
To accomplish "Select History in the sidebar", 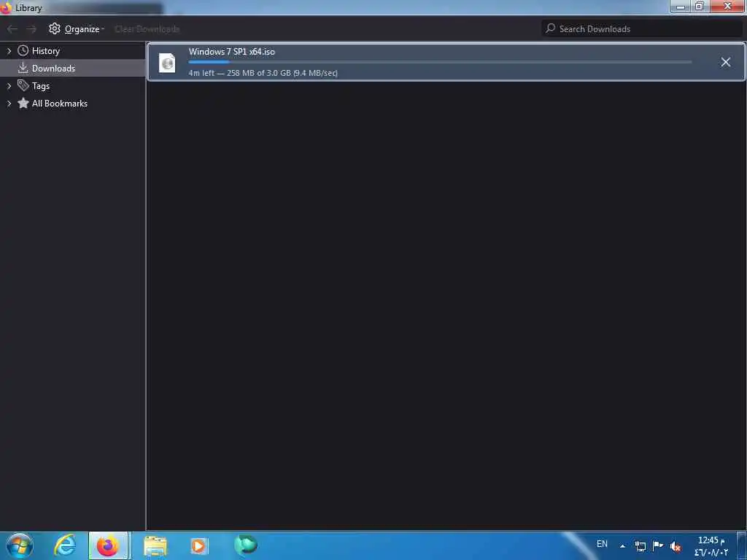I will pos(46,51).
